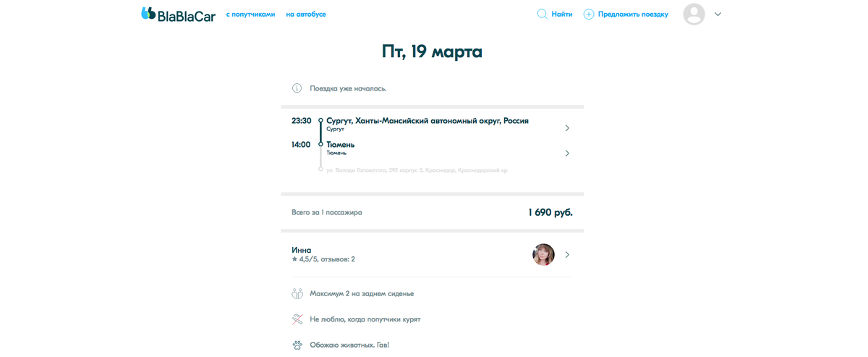Viewport: 868px width, 357px height.
Task: Open the user profile avatar
Action: tap(694, 14)
